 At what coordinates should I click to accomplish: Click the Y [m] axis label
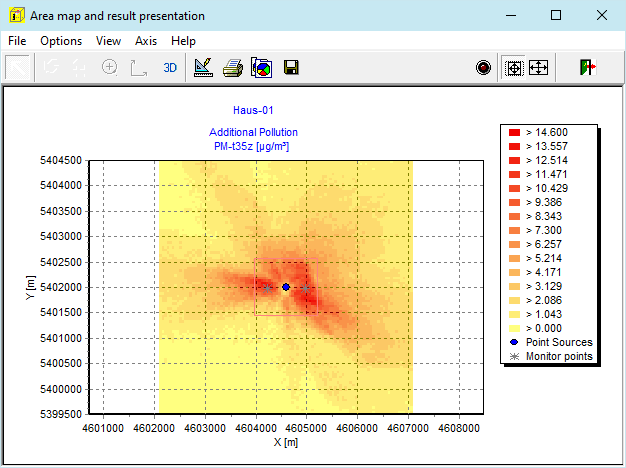pos(30,288)
